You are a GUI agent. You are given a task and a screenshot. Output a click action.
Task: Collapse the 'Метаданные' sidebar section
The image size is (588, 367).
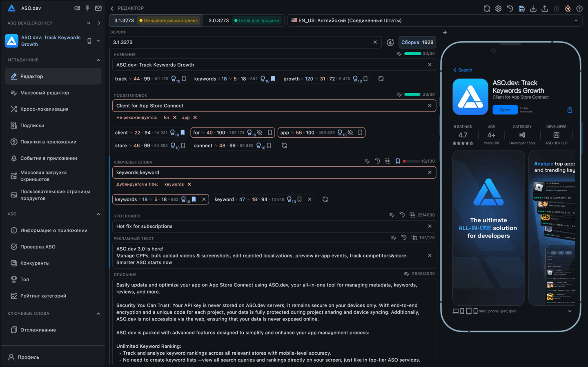coord(98,60)
